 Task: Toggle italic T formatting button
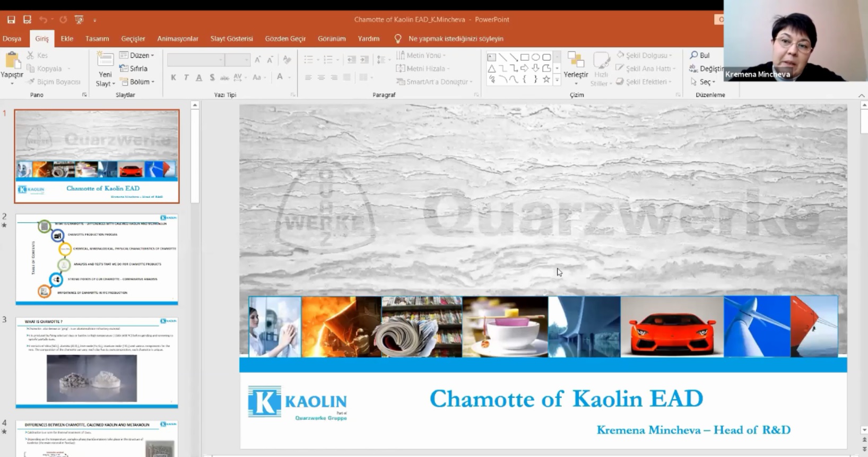click(186, 77)
